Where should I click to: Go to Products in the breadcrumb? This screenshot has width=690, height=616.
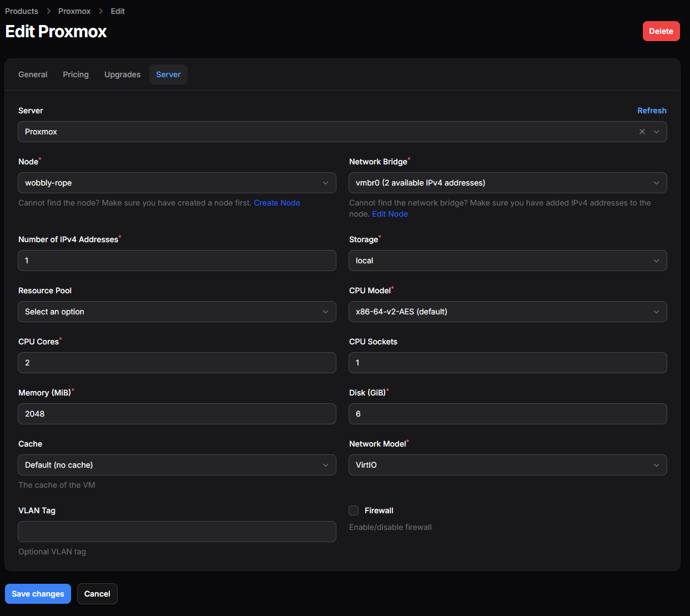point(22,11)
